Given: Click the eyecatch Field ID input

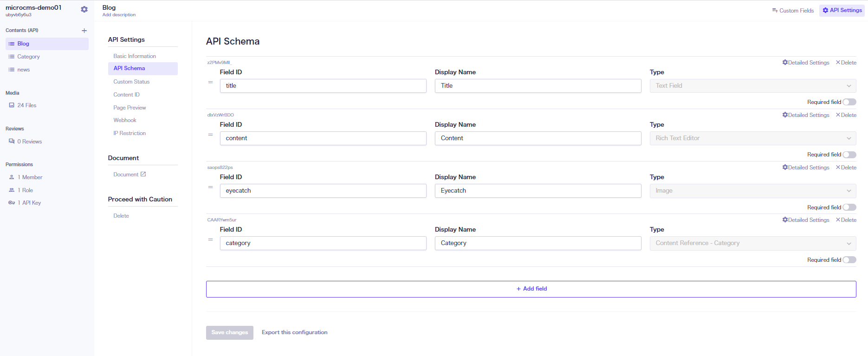Looking at the screenshot, I should tap(323, 191).
